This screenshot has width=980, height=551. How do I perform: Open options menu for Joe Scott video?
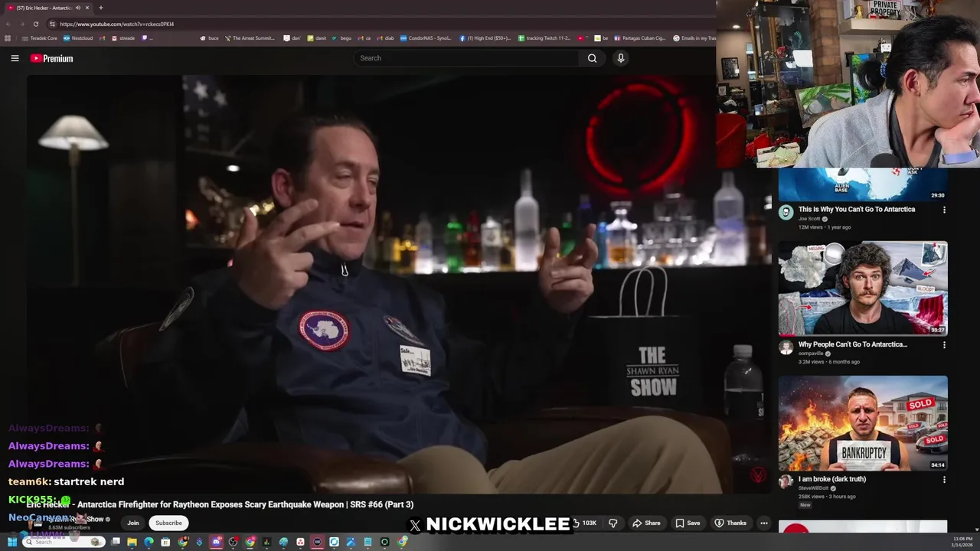944,210
